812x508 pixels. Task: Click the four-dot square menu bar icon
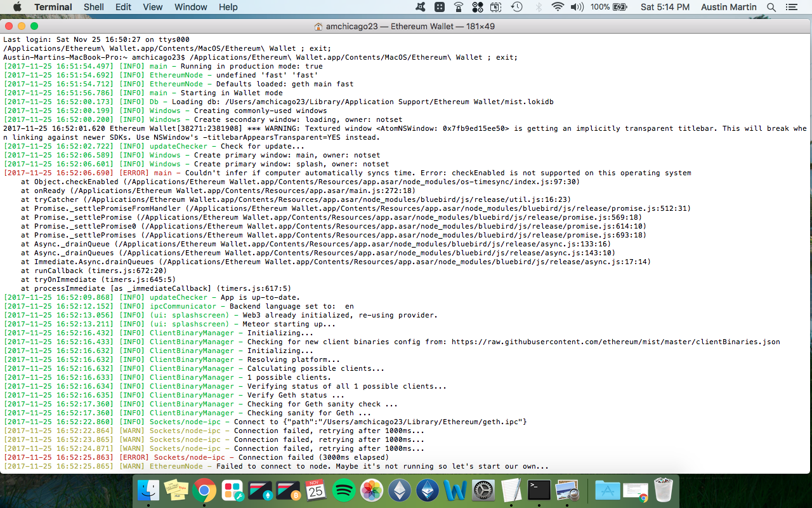pos(440,7)
